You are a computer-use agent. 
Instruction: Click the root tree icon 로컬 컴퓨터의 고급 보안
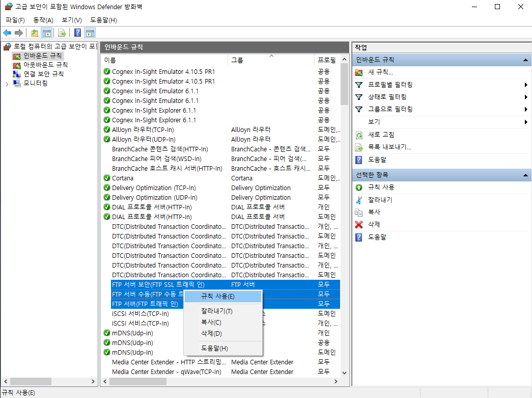8,46
